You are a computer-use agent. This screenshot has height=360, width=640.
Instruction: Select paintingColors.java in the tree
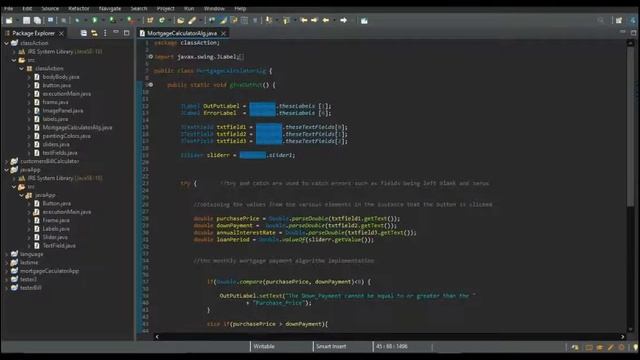67,136
